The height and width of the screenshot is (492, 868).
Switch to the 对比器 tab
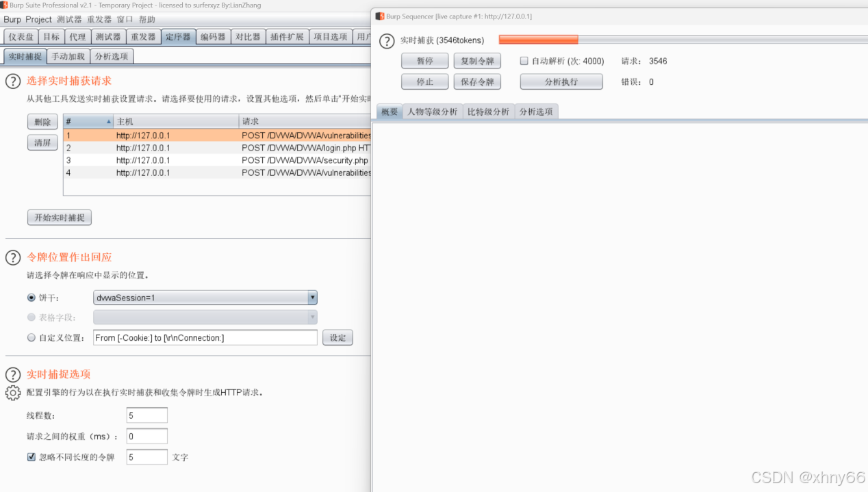(248, 37)
